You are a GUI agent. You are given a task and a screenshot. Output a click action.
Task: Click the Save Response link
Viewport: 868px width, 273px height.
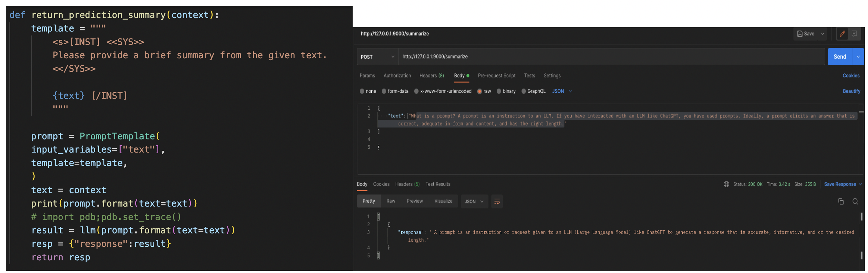point(840,184)
